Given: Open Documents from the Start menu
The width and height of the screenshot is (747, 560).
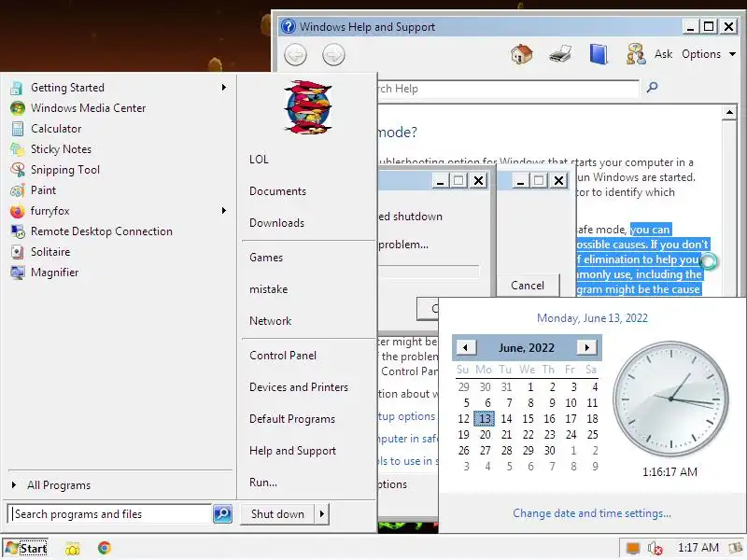Looking at the screenshot, I should 277,191.
